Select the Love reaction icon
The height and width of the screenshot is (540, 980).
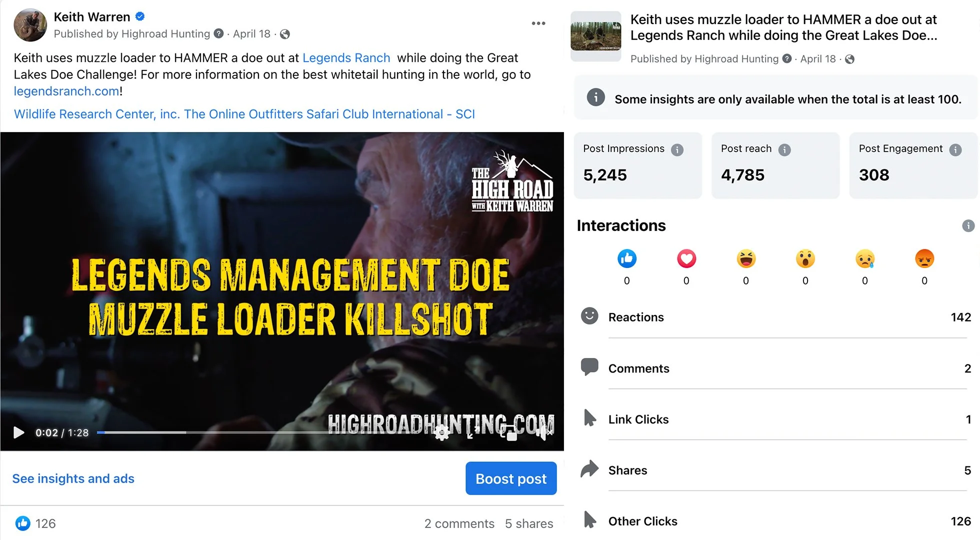click(686, 259)
